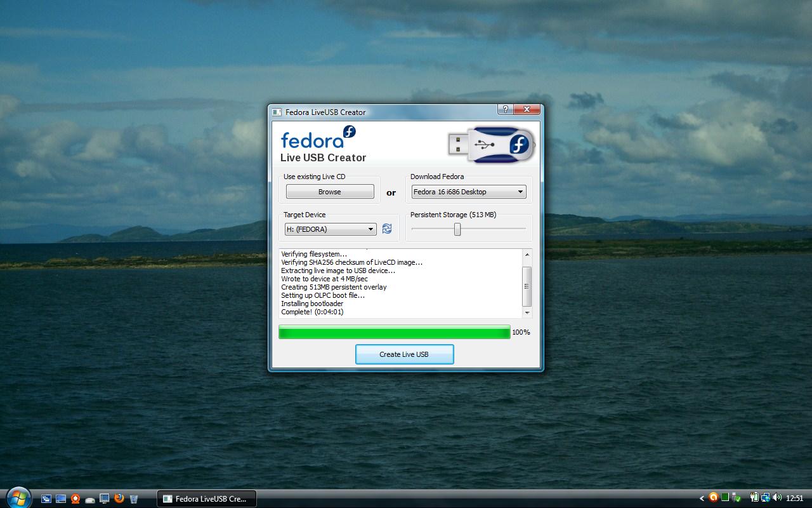
Task: Click the Persistent Storage slider handle
Action: (457, 229)
